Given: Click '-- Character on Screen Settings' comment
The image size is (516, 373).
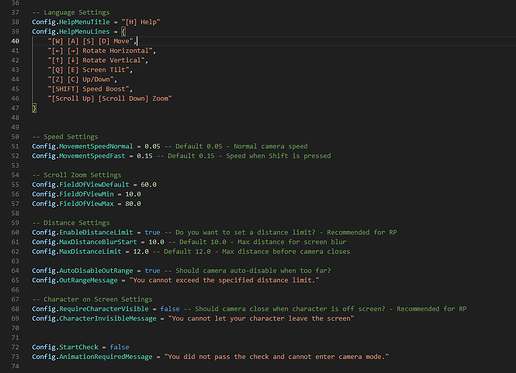Looking at the screenshot, I should click(x=92, y=299).
